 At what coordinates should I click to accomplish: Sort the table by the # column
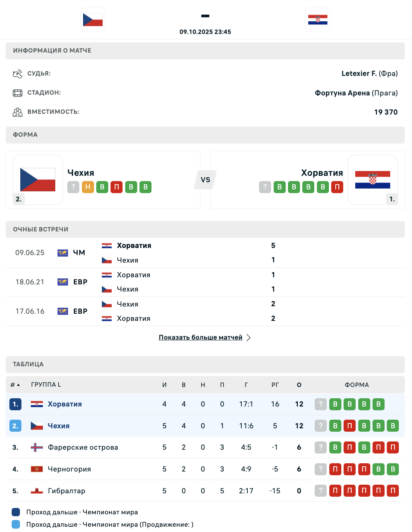click(15, 385)
